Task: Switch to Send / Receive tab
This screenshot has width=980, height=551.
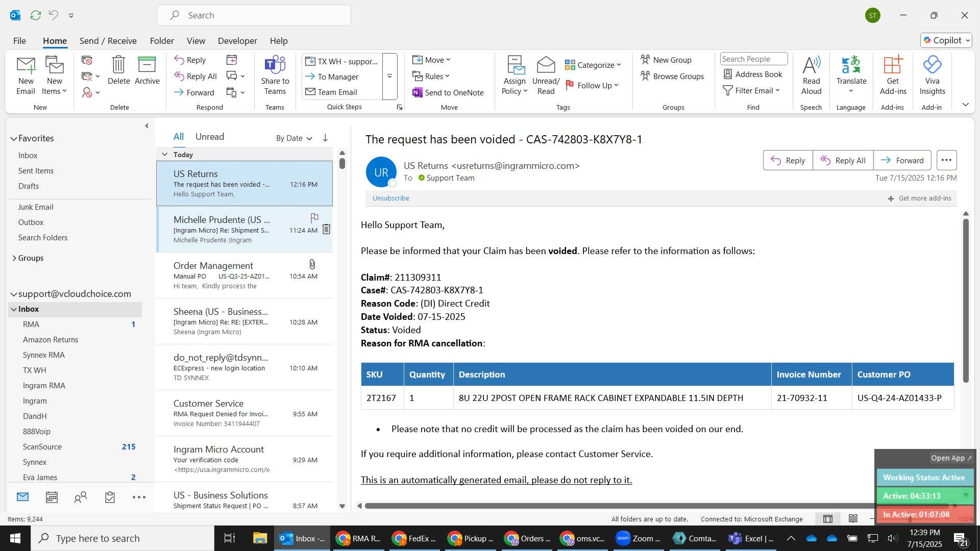Action: point(108,41)
